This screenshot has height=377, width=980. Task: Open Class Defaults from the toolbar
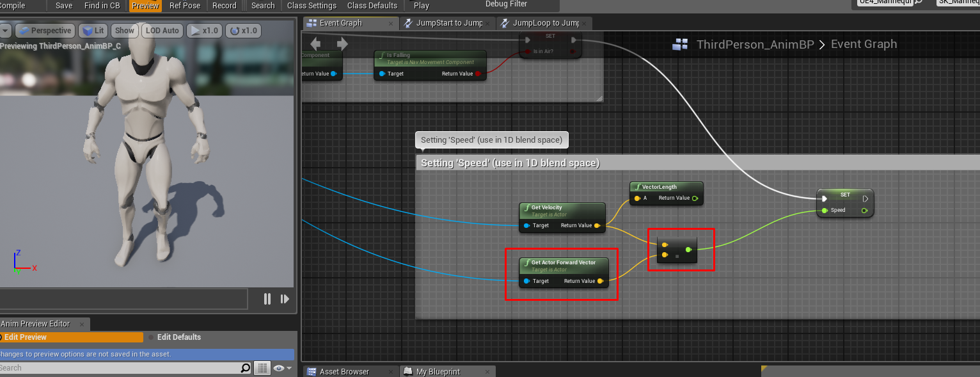coord(372,6)
